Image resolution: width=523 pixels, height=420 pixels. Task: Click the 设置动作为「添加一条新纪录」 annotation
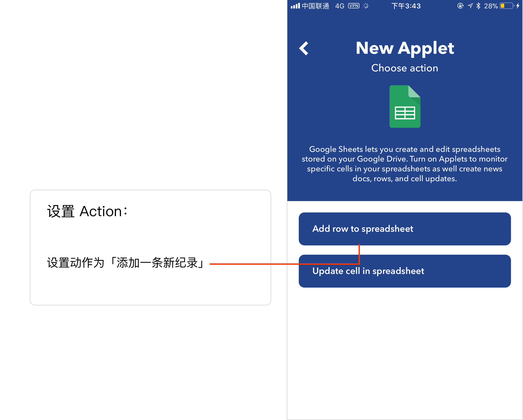(x=126, y=263)
